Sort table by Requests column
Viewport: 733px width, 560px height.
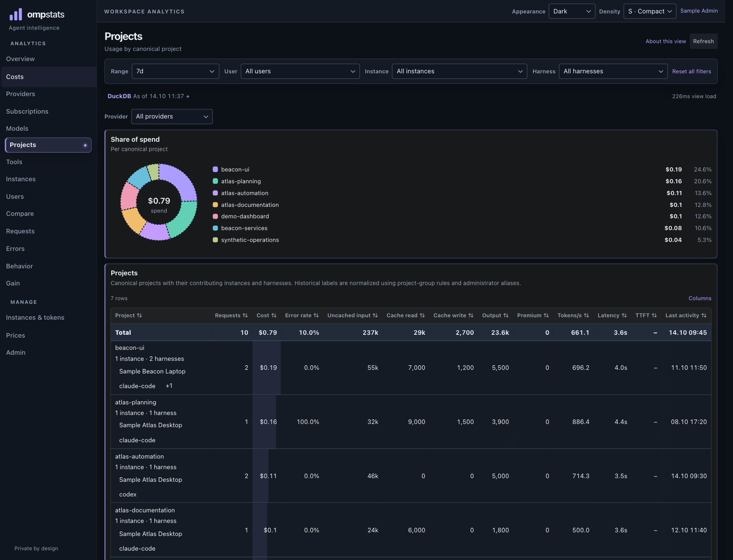tap(231, 315)
